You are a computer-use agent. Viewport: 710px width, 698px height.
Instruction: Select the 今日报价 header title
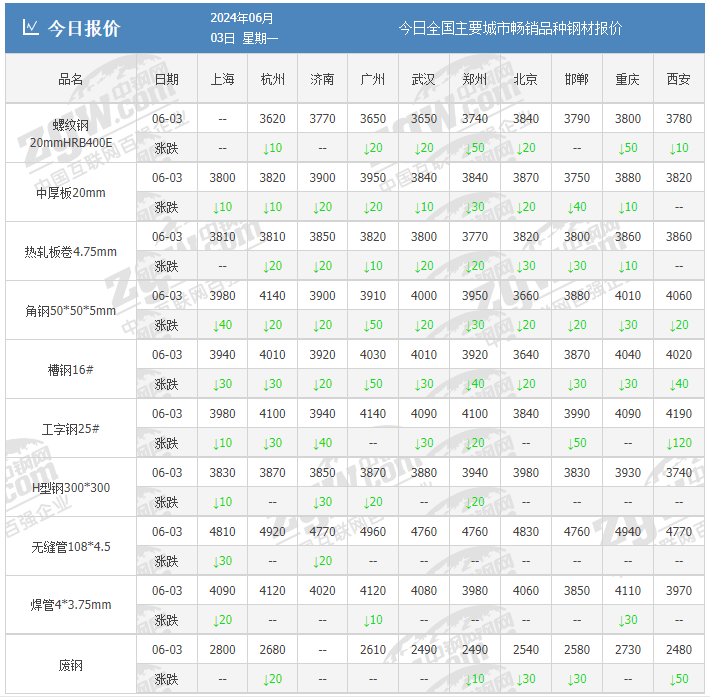84,29
